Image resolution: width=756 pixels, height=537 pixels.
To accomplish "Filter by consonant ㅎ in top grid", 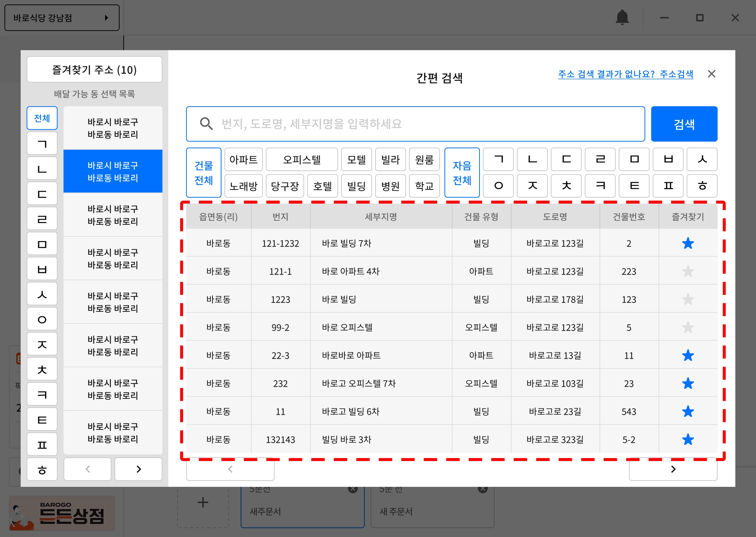I will pyautogui.click(x=702, y=186).
